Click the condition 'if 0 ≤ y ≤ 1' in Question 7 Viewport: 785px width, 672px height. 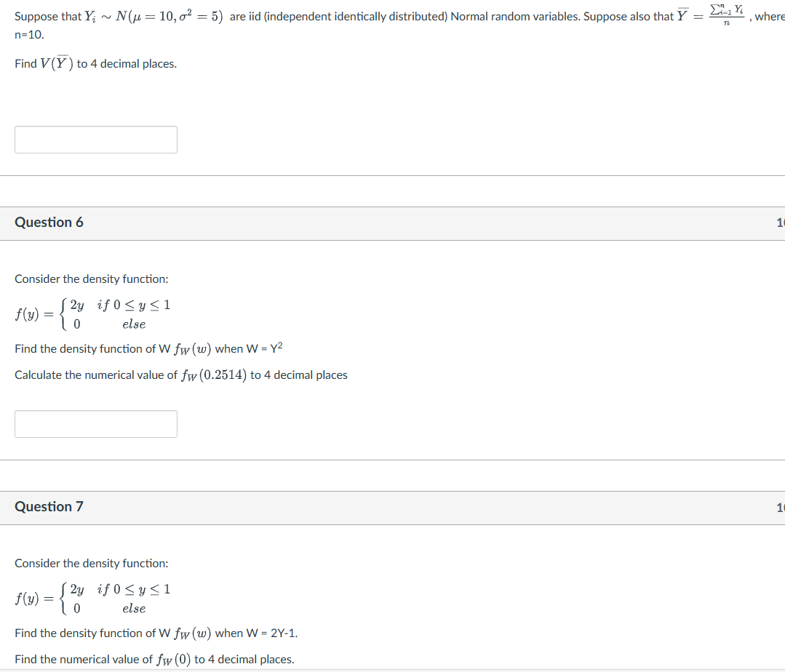133,589
